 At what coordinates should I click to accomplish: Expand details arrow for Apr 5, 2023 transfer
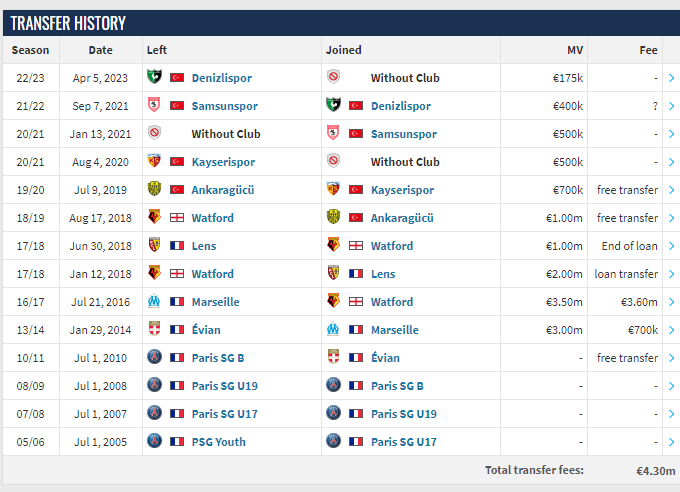(671, 78)
